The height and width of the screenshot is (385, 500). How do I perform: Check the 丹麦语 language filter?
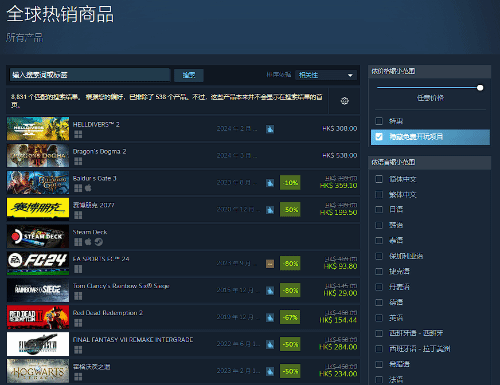point(379,287)
